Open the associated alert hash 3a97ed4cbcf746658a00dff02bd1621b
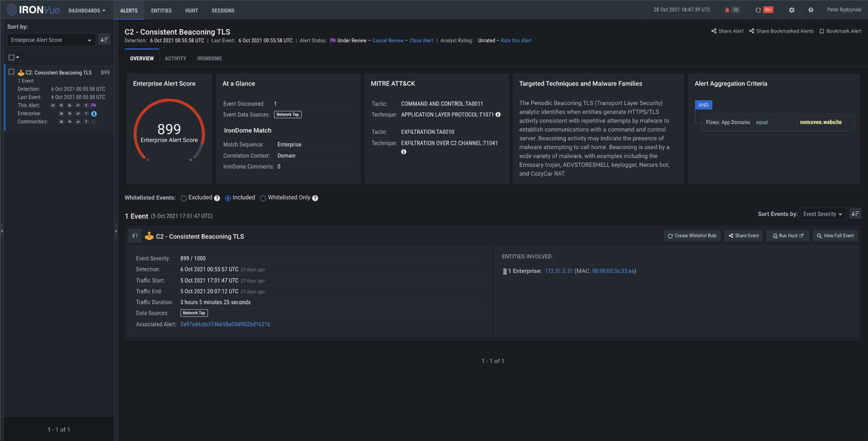Screen dimensions: 868x441 coord(225,324)
